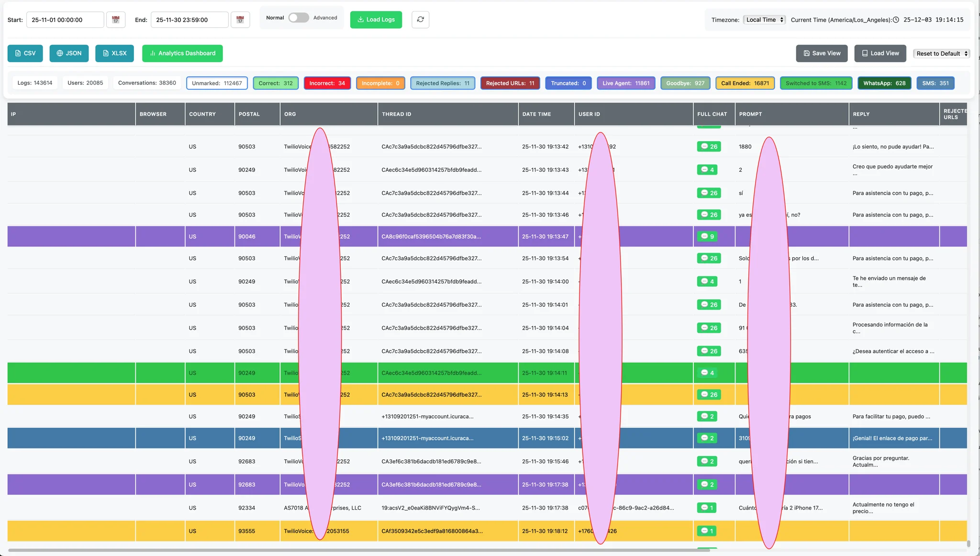Open the Start date calendar picker

115,20
